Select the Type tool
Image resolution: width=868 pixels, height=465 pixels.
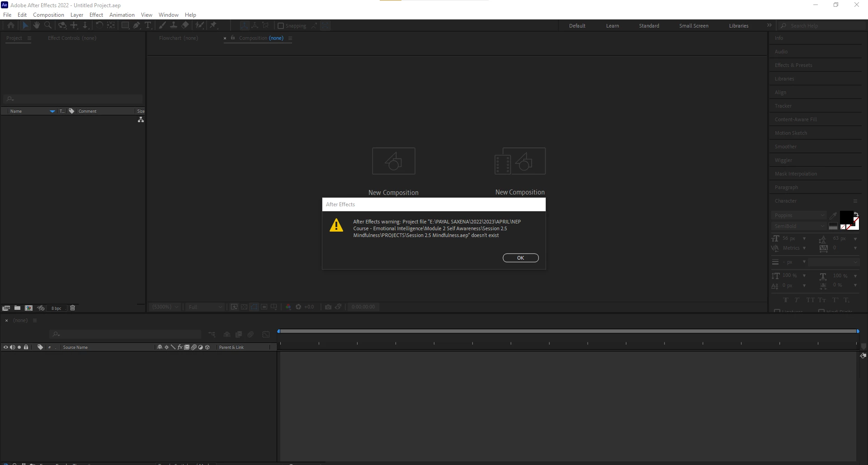148,25
